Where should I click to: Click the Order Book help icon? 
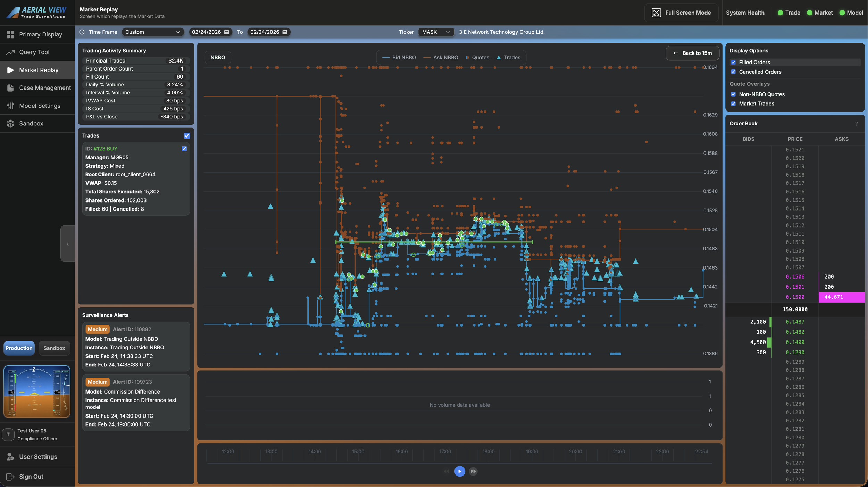pyautogui.click(x=856, y=124)
